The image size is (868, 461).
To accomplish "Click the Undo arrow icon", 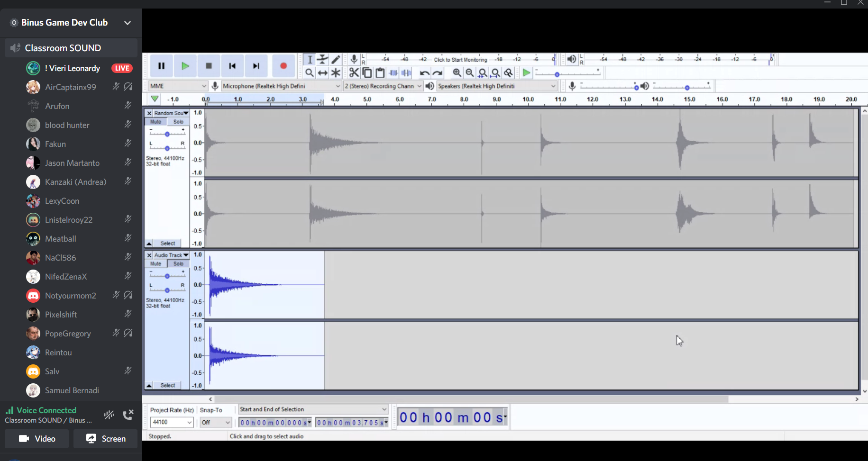I will (424, 72).
